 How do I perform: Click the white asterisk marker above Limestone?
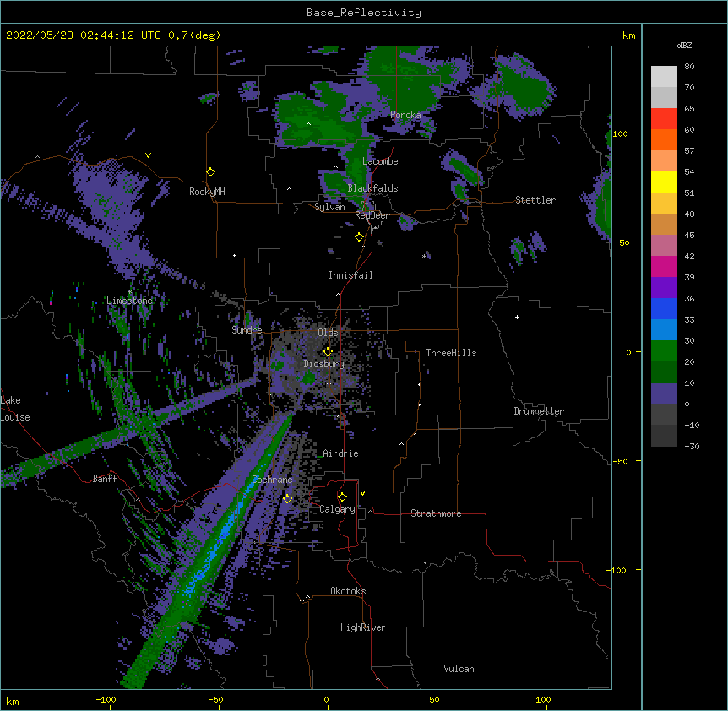[129, 292]
